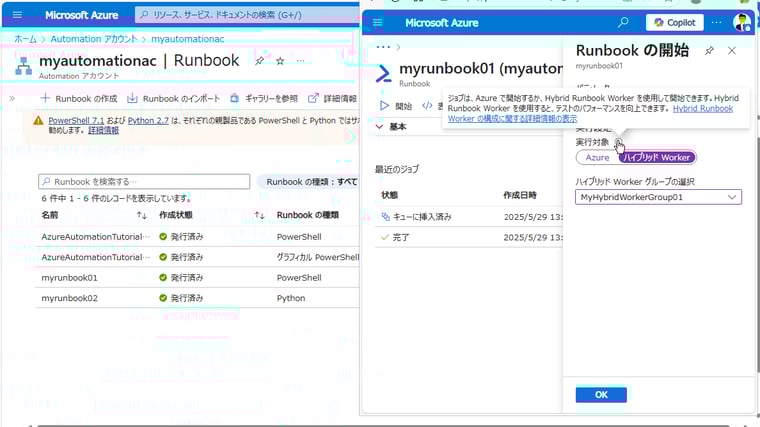
Task: Open 詳細情報 link in the warning banner
Action: (103, 130)
